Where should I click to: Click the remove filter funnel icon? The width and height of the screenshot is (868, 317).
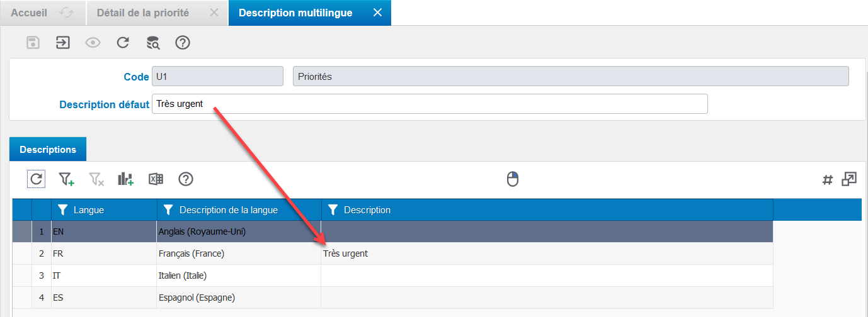point(96,179)
